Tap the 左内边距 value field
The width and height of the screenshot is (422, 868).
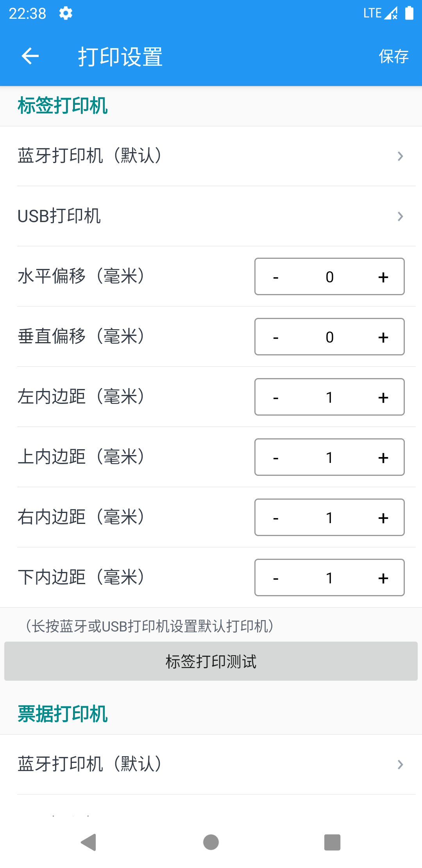click(x=329, y=397)
